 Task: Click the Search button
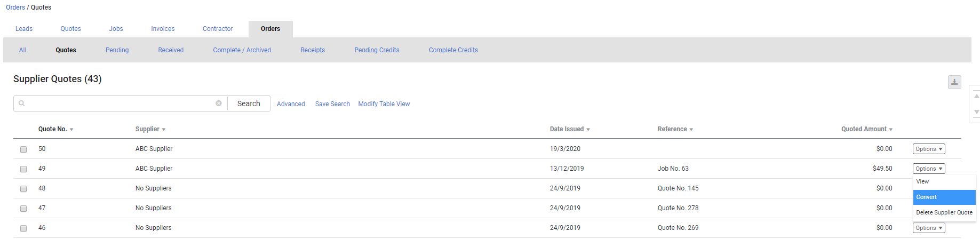point(249,103)
